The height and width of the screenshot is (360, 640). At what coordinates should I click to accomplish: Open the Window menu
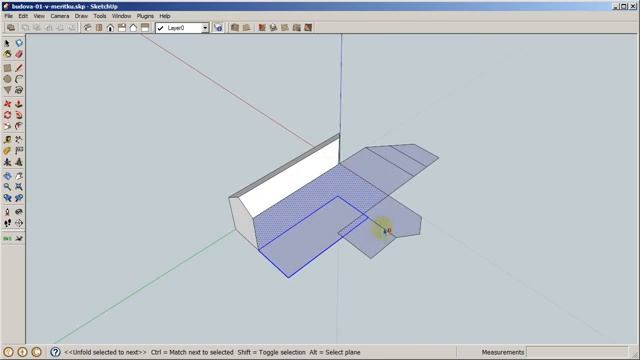122,16
